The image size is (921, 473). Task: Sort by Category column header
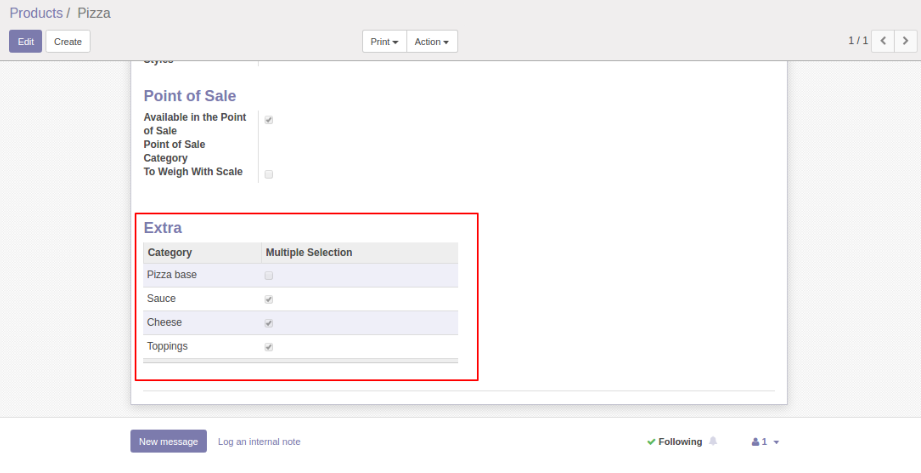(x=170, y=252)
